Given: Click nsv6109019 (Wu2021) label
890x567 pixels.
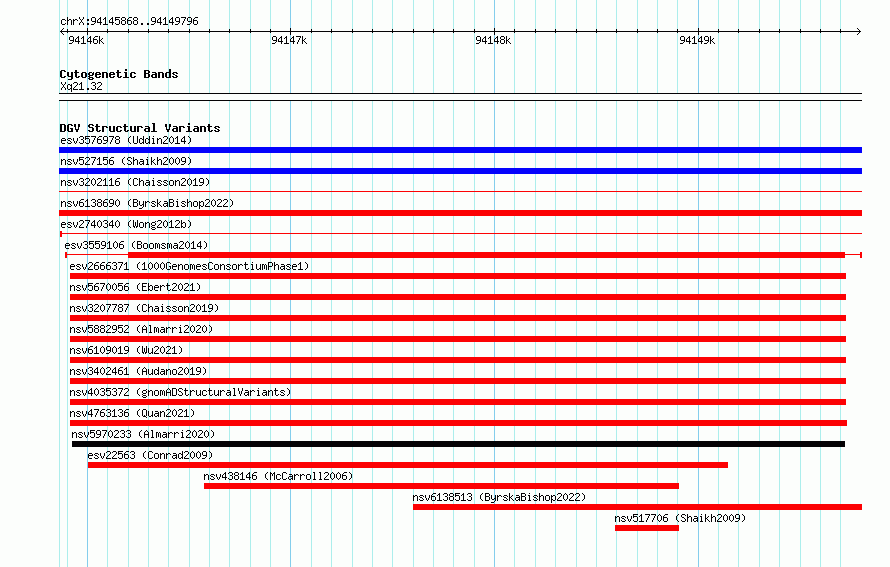Looking at the screenshot, I should pyautogui.click(x=126, y=350).
